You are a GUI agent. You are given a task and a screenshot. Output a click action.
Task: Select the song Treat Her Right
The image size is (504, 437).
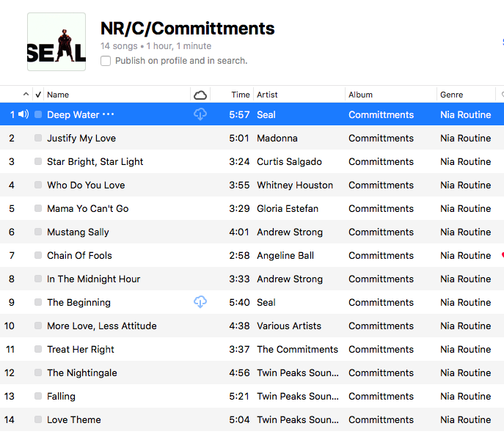pyautogui.click(x=81, y=350)
